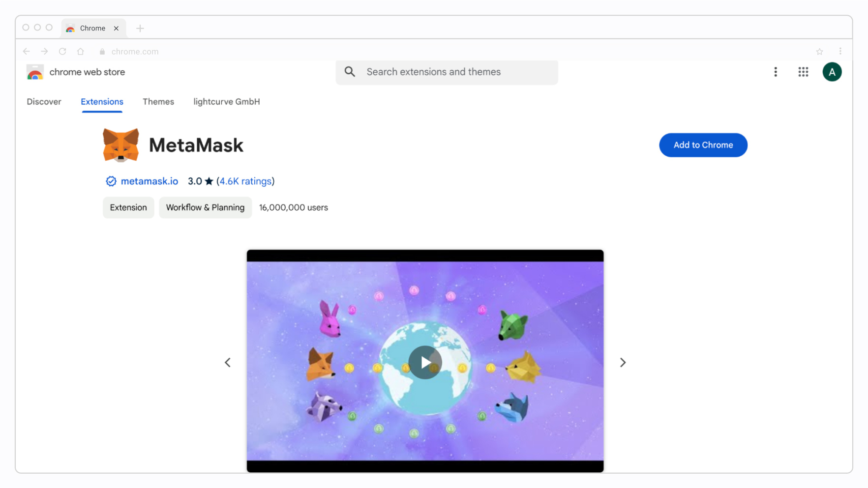Select the Chrome browser tab
The image size is (868, 488).
pos(93,29)
